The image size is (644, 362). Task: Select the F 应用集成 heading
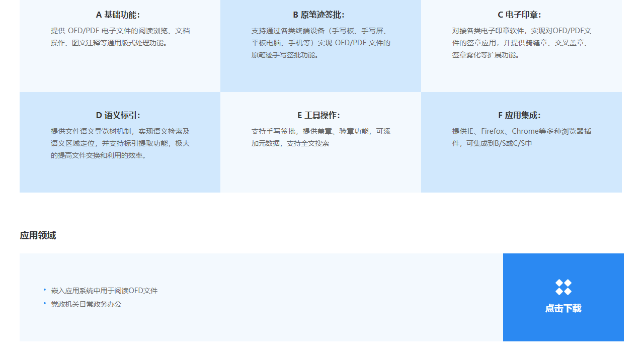pyautogui.click(x=520, y=115)
